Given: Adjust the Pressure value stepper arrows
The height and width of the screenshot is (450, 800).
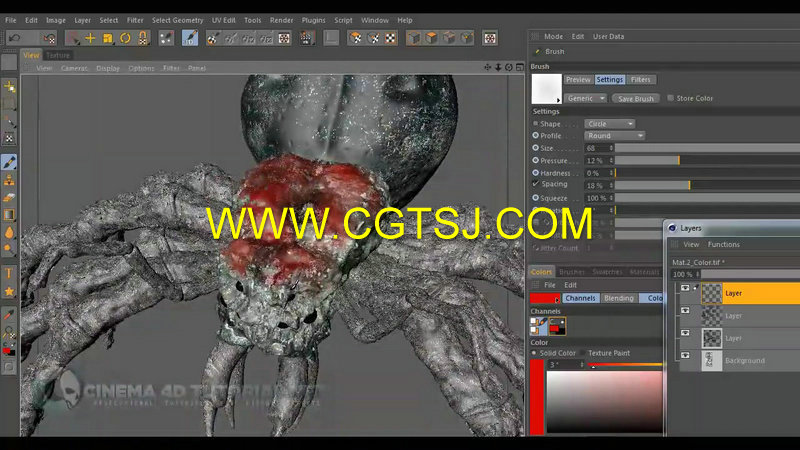Looking at the screenshot, I should tap(611, 160).
